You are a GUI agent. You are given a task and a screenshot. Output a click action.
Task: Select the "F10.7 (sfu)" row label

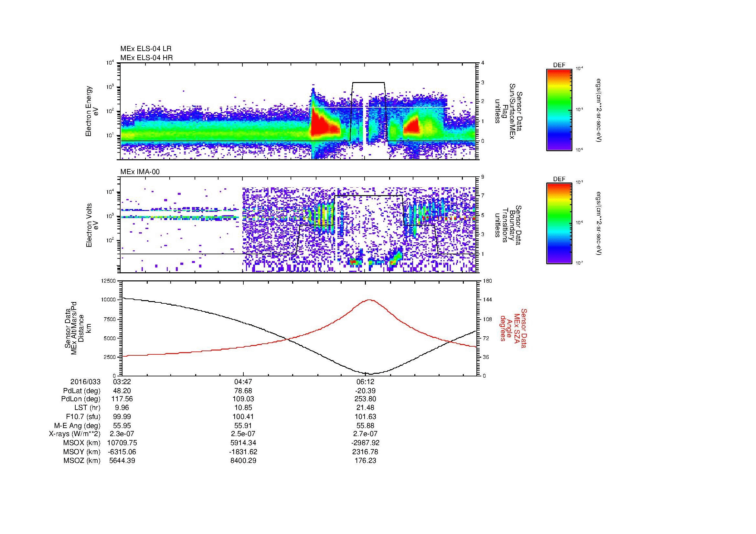coord(83,416)
